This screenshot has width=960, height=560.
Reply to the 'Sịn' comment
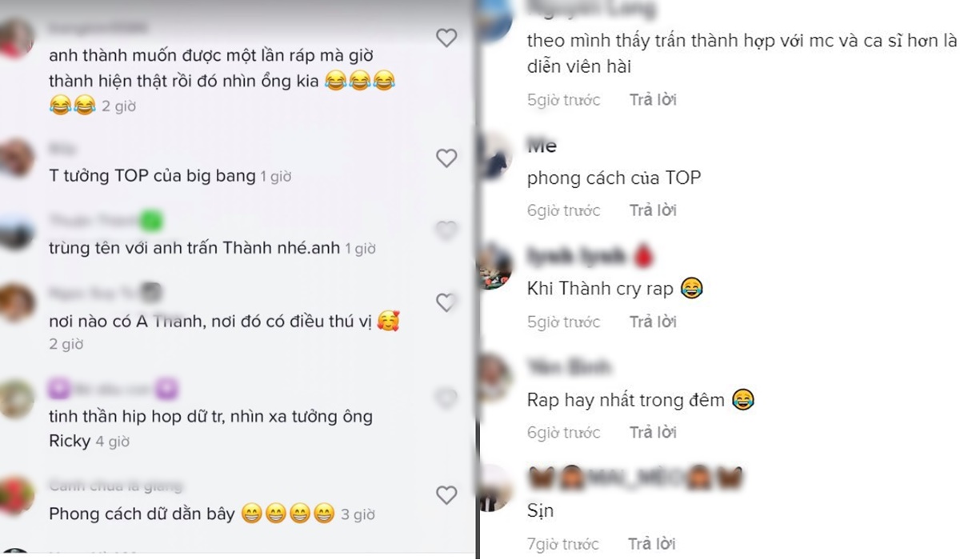(653, 543)
